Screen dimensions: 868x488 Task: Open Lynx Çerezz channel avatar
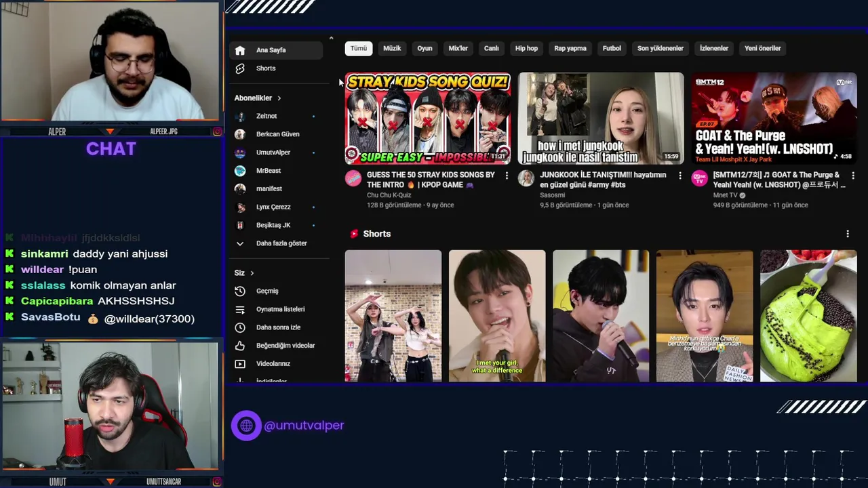pyautogui.click(x=239, y=207)
